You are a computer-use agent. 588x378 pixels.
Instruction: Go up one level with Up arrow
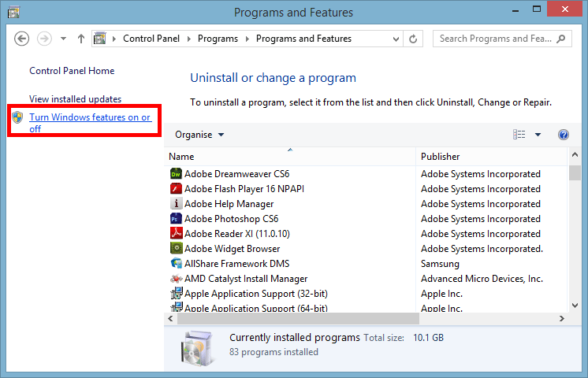(81, 39)
